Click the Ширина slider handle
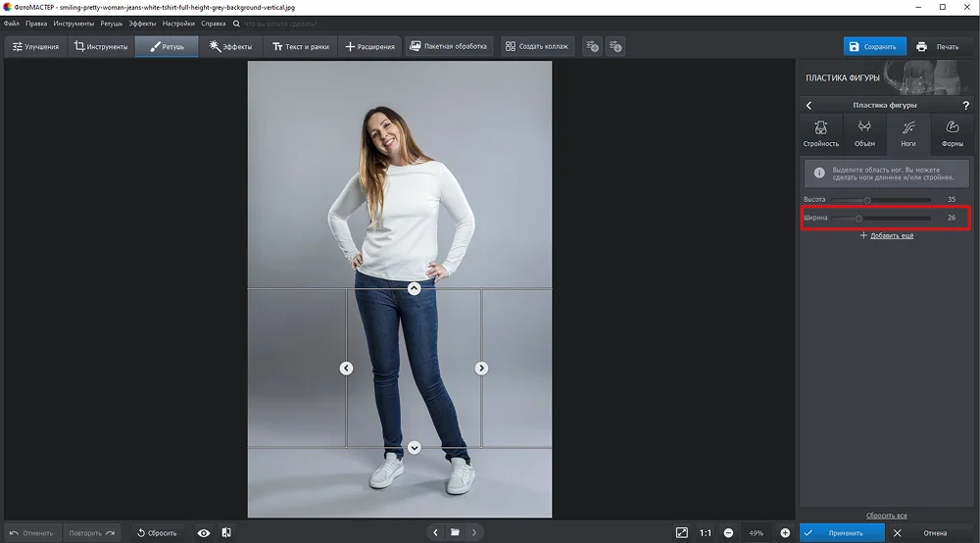Image resolution: width=980 pixels, height=543 pixels. coord(858,218)
